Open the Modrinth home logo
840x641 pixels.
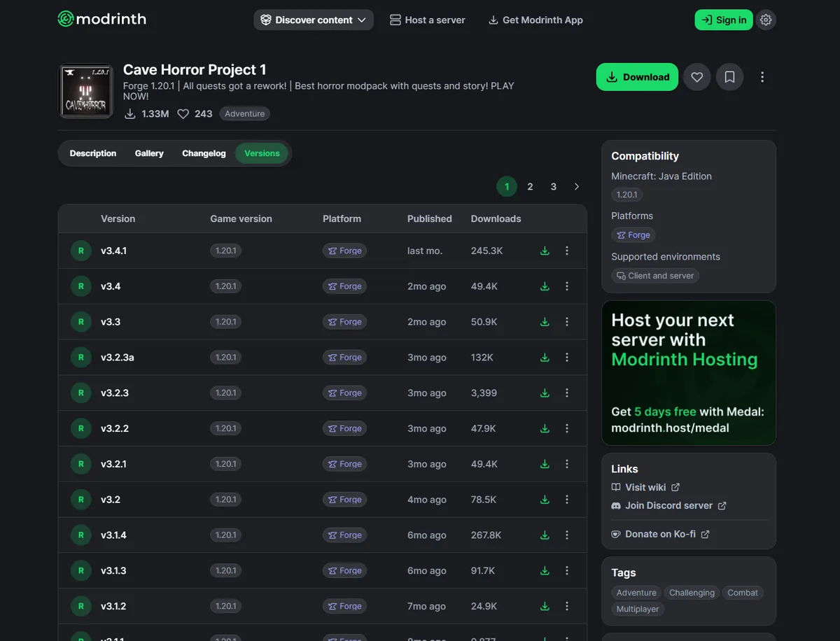(x=102, y=20)
